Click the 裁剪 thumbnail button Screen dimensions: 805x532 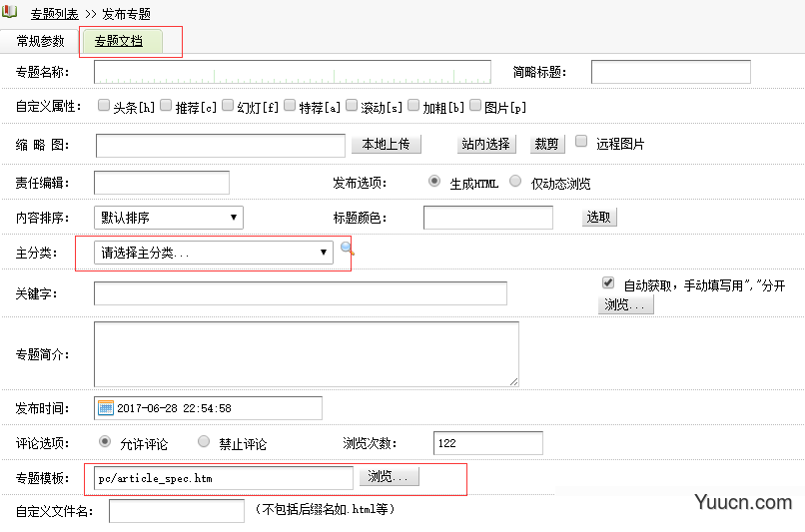546,144
